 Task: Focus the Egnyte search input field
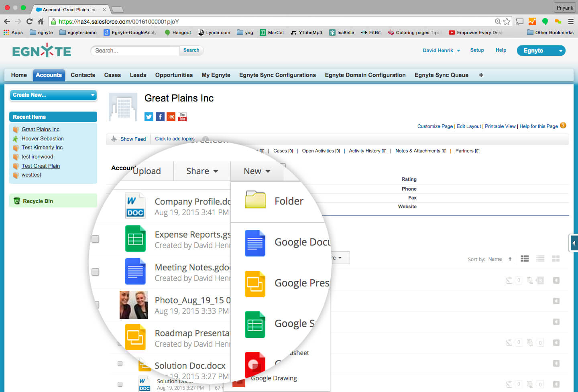[x=135, y=51]
